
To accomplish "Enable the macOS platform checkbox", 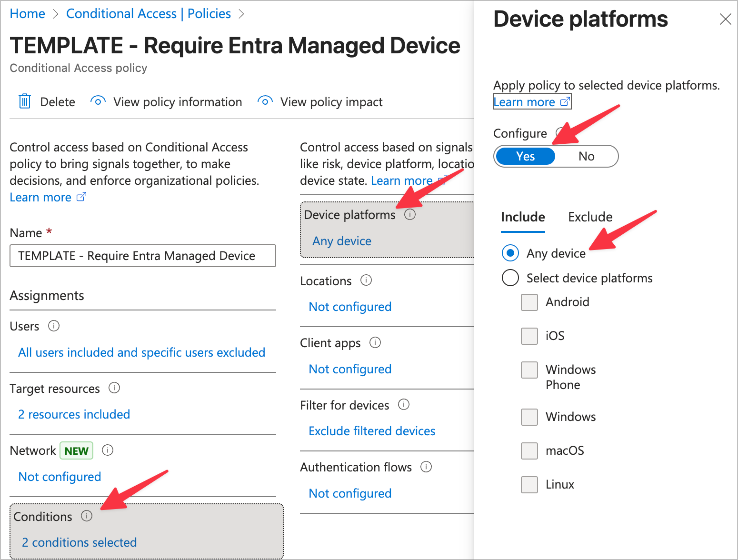I will coord(529,451).
